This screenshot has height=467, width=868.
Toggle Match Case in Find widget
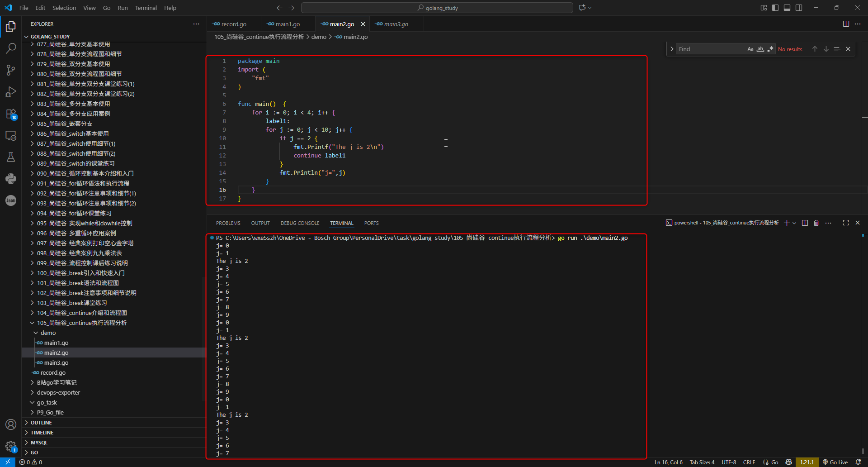click(x=750, y=49)
